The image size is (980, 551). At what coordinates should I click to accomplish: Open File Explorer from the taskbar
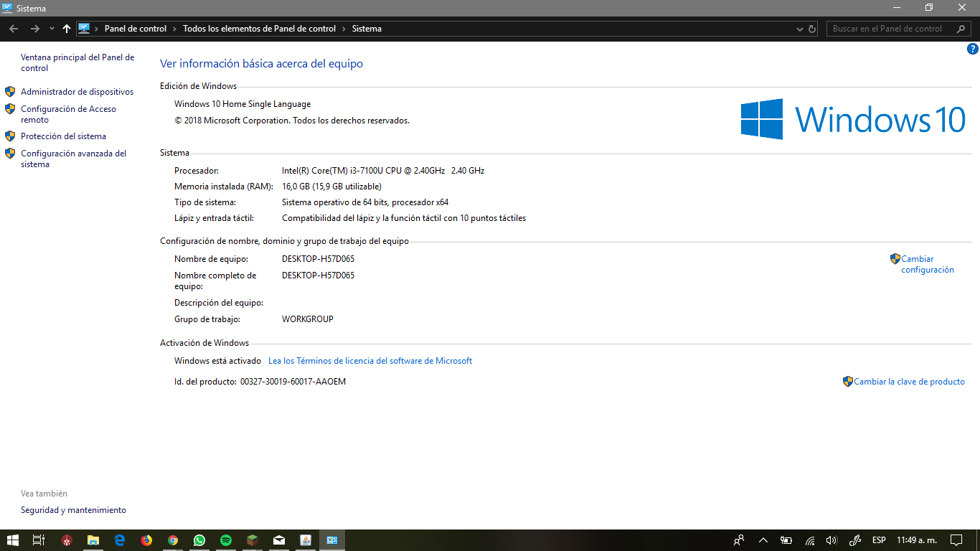pyautogui.click(x=93, y=540)
